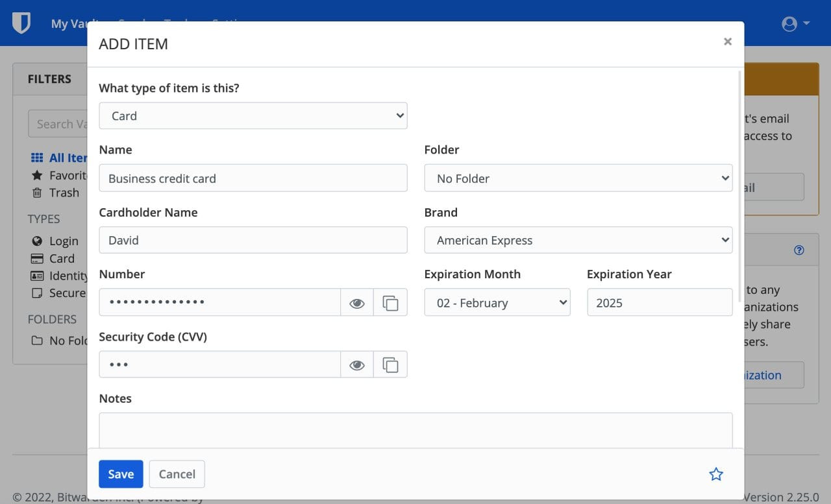Edit the Cardholder Name field
Image resolution: width=831 pixels, height=504 pixels.
(253, 240)
